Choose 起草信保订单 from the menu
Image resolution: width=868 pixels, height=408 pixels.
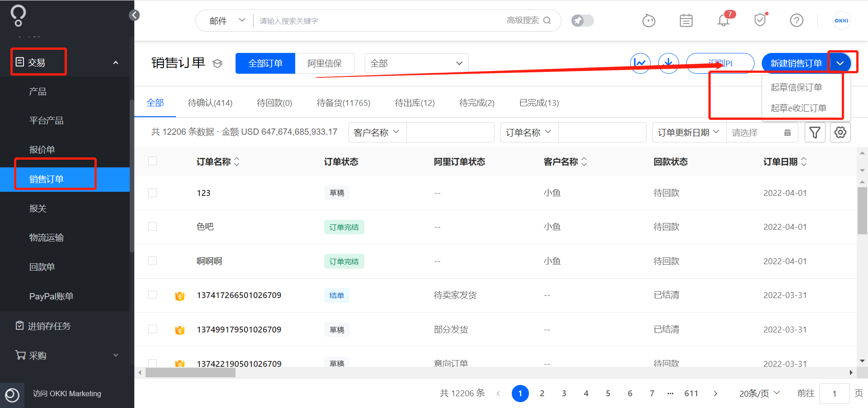click(797, 87)
